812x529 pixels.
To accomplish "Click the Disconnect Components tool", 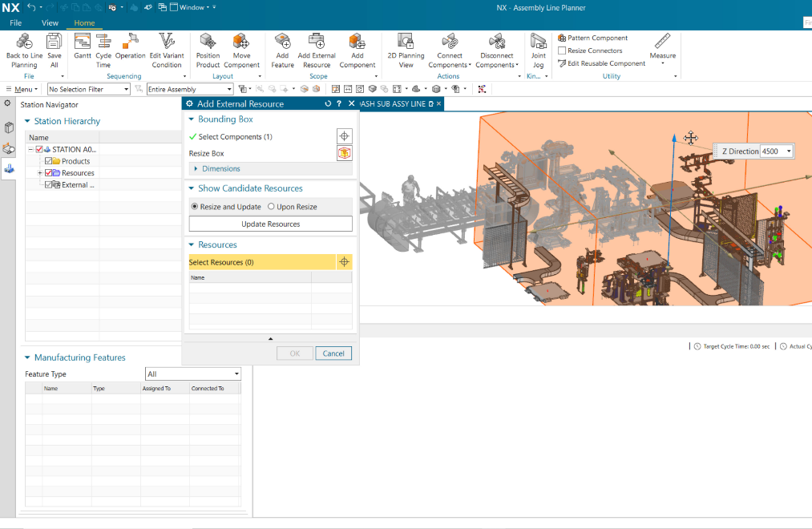I will point(497,50).
